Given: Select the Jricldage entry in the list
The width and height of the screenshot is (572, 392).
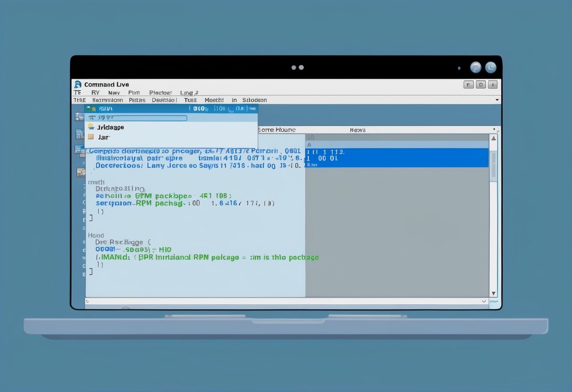Looking at the screenshot, I should pos(110,127).
